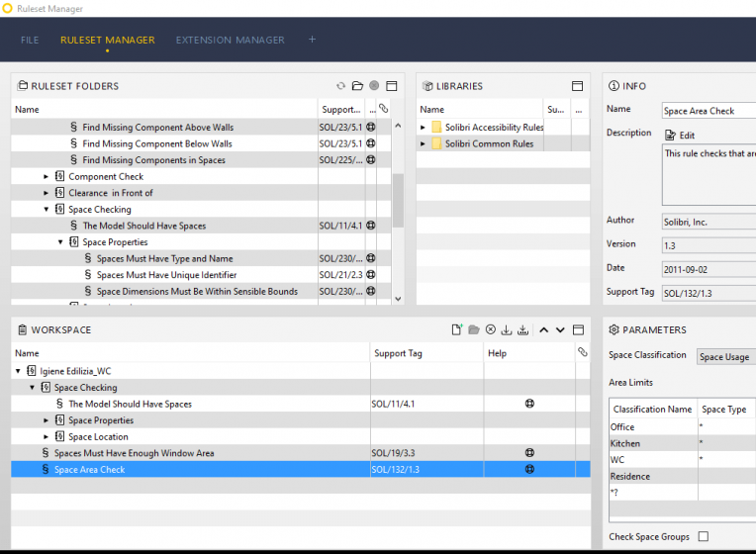Click the Author field showing Solibri, Inc.
Screen dimensions: 756x554
click(709, 222)
